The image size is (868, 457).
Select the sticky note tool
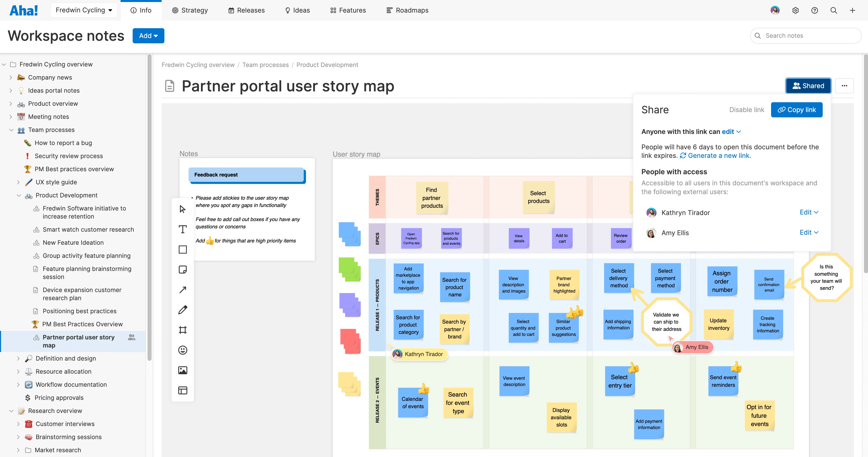pyautogui.click(x=182, y=270)
